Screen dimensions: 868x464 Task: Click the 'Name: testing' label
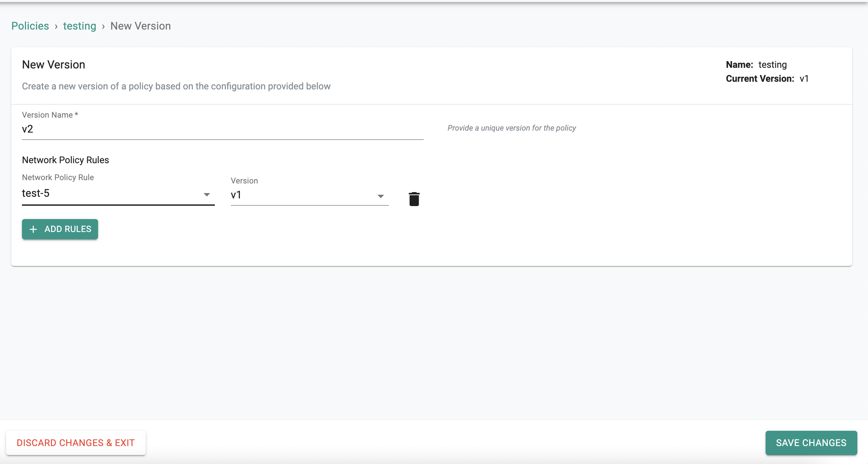(x=756, y=65)
